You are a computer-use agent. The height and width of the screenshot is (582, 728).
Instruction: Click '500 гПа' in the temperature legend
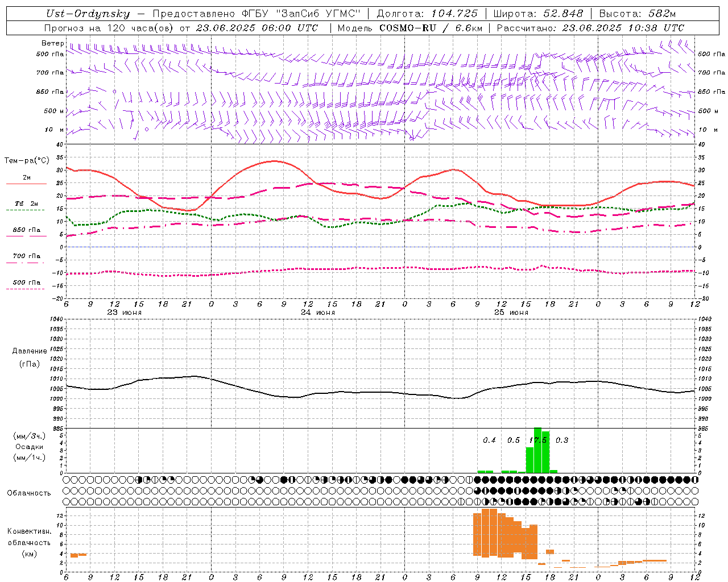(x=26, y=282)
